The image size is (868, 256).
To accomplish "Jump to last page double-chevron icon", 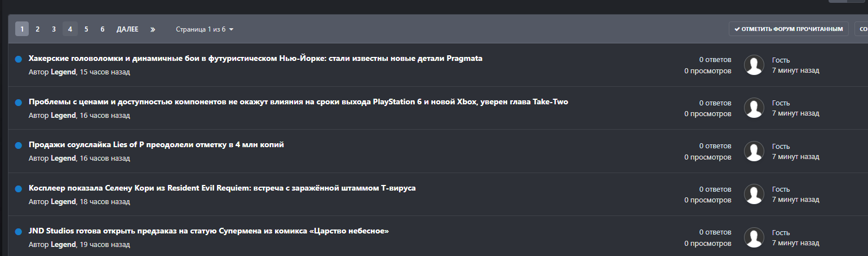I will click(153, 29).
